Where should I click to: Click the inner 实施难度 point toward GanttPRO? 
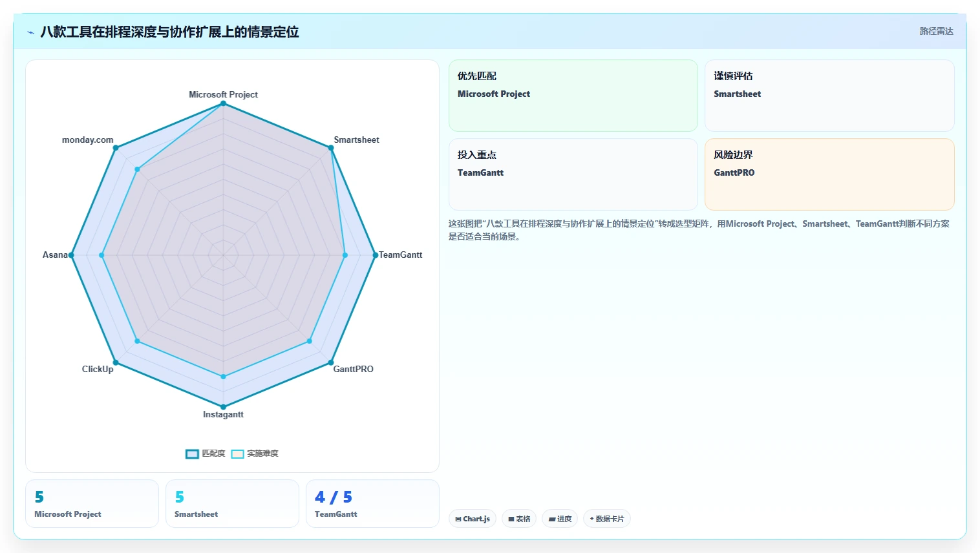[309, 341]
